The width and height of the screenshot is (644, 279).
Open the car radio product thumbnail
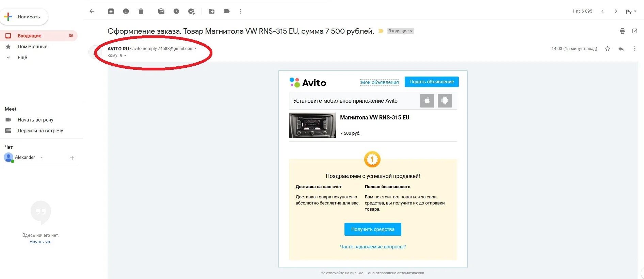pos(312,125)
